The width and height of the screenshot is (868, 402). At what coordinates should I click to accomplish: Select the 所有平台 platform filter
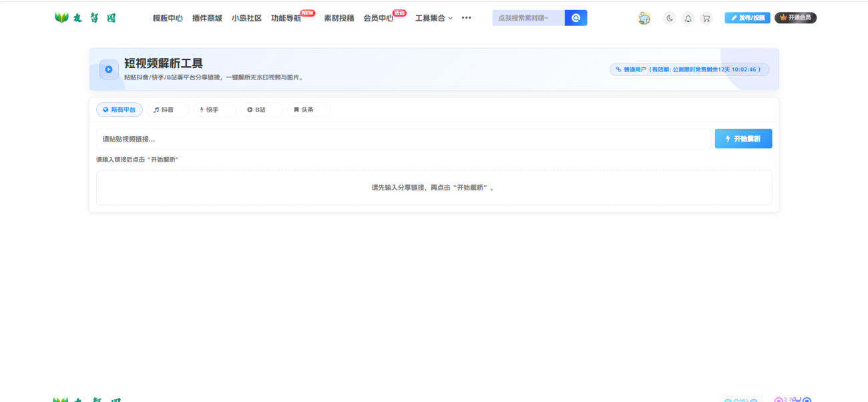click(120, 110)
